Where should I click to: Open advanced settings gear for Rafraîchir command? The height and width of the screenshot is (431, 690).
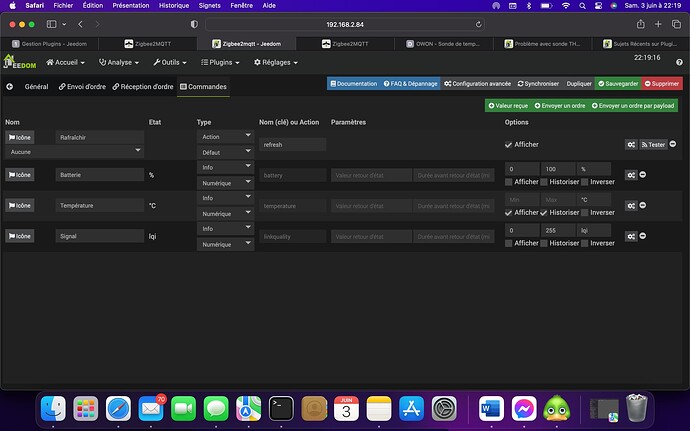pos(631,144)
